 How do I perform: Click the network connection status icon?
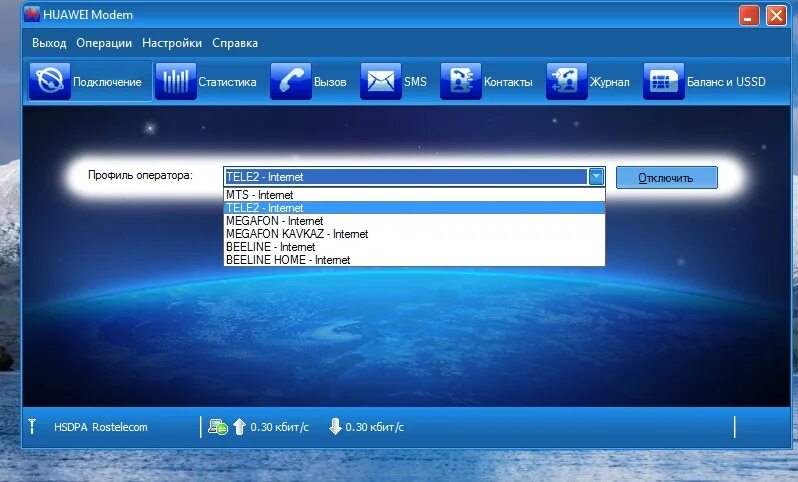[218, 427]
